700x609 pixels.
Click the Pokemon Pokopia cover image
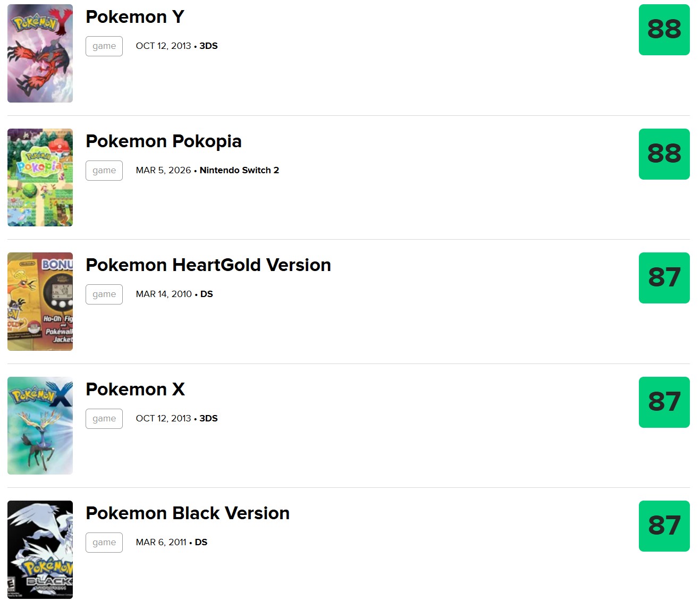click(40, 177)
